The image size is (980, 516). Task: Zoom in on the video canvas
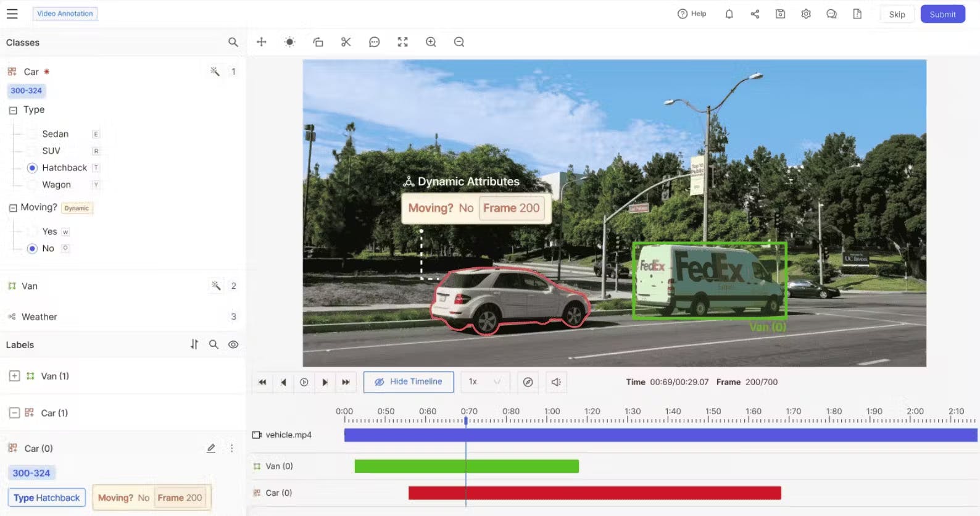click(x=431, y=42)
